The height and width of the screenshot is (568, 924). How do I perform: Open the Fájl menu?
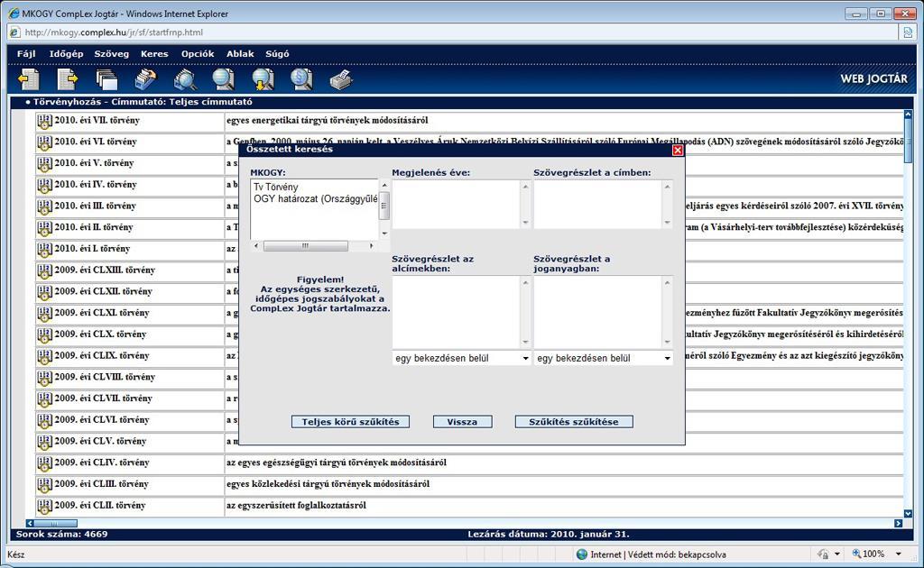[26, 53]
